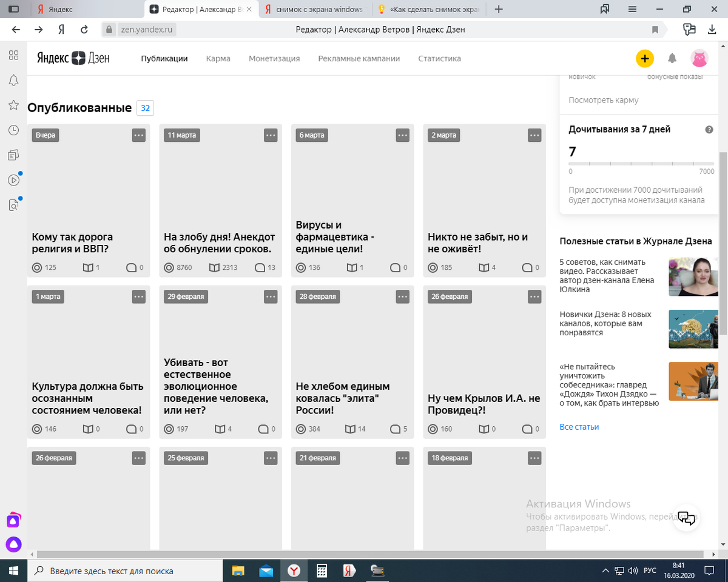The image size is (728, 582).
Task: Open the notifications bell in Zen header
Action: [x=672, y=59]
